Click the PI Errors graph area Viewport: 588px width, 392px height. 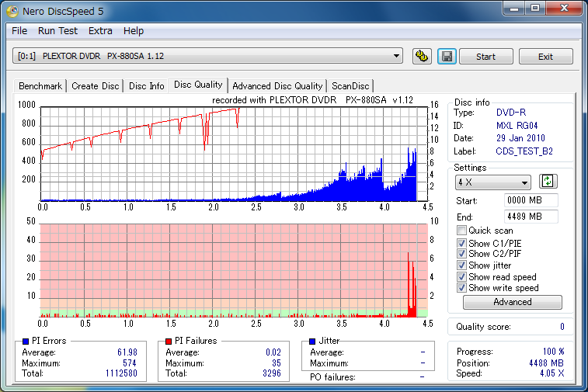(x=234, y=154)
